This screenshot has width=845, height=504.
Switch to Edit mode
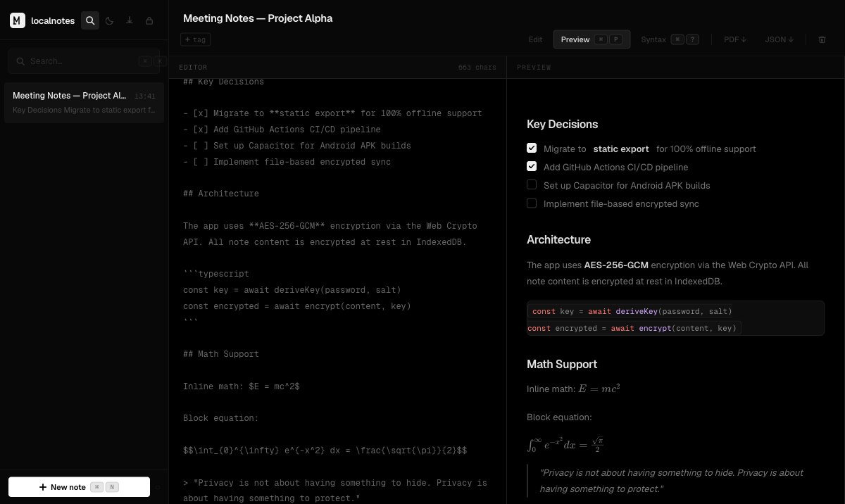pos(535,39)
